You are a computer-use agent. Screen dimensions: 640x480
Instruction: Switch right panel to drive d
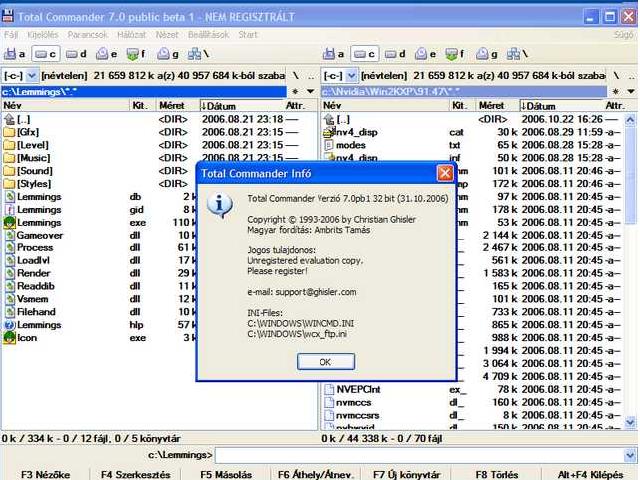[396, 54]
